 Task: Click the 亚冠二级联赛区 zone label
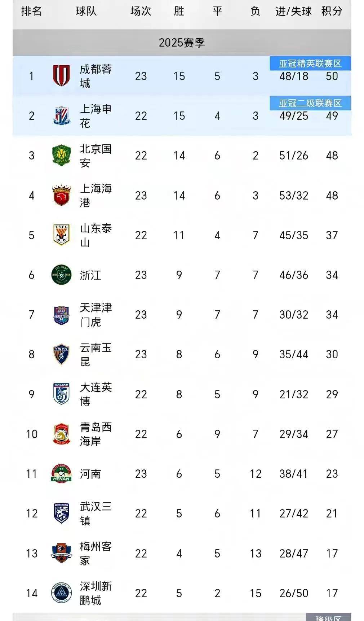tap(310, 104)
